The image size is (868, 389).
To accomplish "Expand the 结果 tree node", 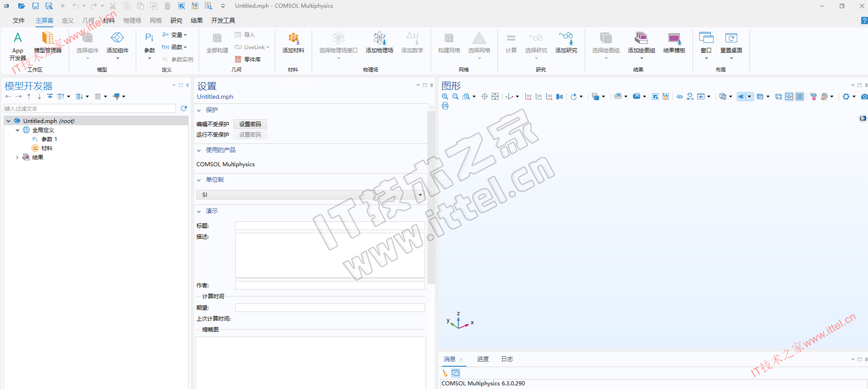I will click(x=18, y=158).
